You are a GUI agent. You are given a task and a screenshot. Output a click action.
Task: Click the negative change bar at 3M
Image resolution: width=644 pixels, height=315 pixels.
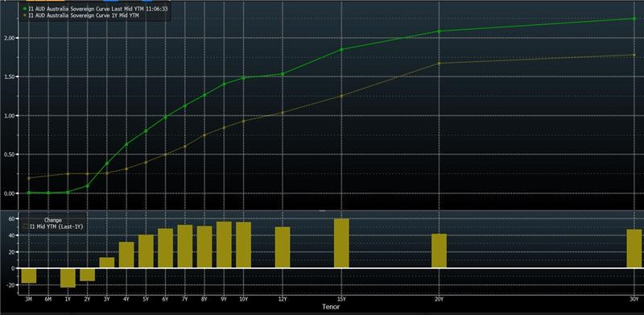(29, 276)
